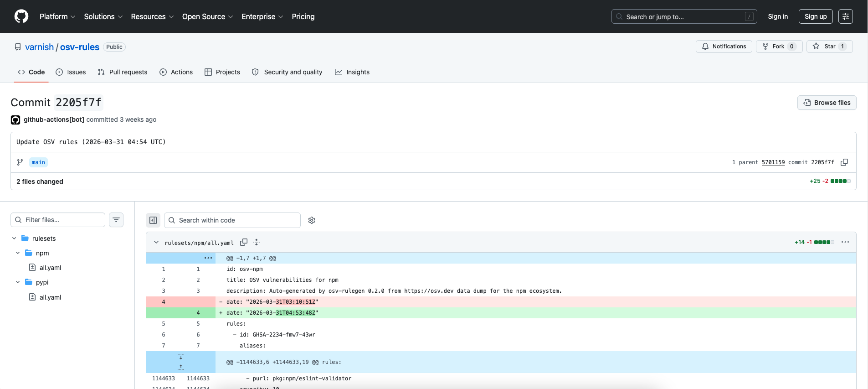
Task: Copy the full commit SHA 2205f7f
Action: [x=844, y=162]
